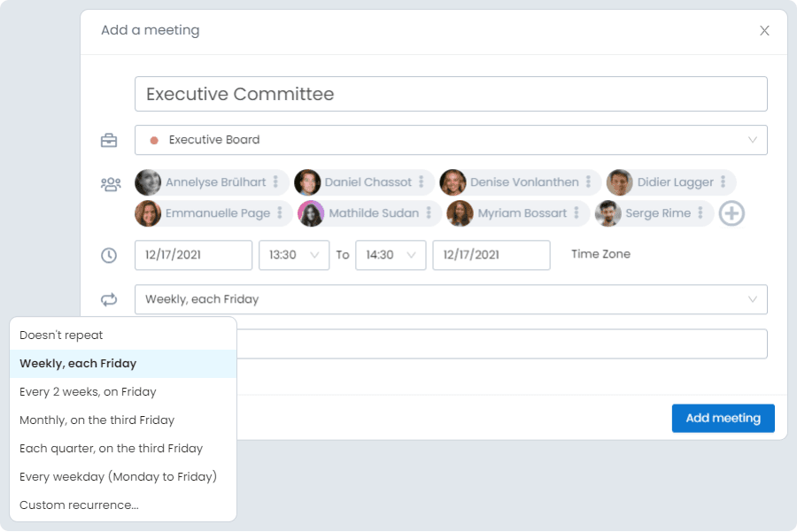Screen dimensions: 797x532
Task: Click Mathilde Sudan's avatar thumbnail
Action: coord(311,213)
